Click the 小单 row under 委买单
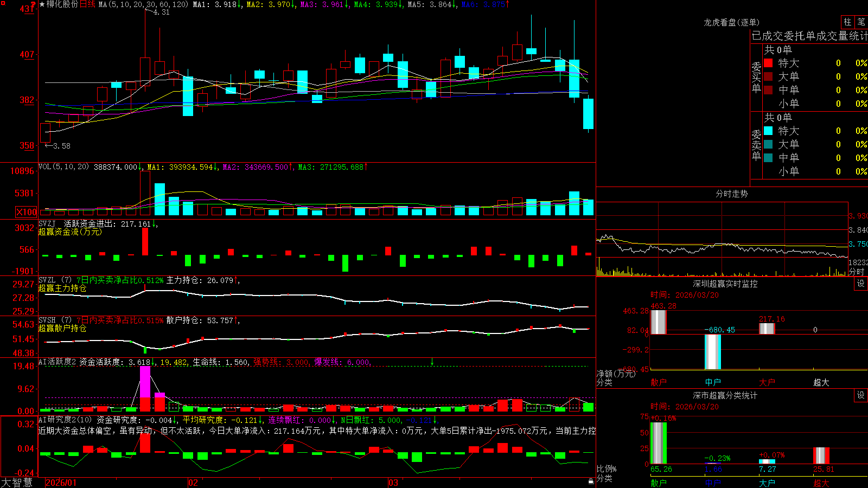The height and width of the screenshot is (488, 868). pyautogui.click(x=815, y=103)
